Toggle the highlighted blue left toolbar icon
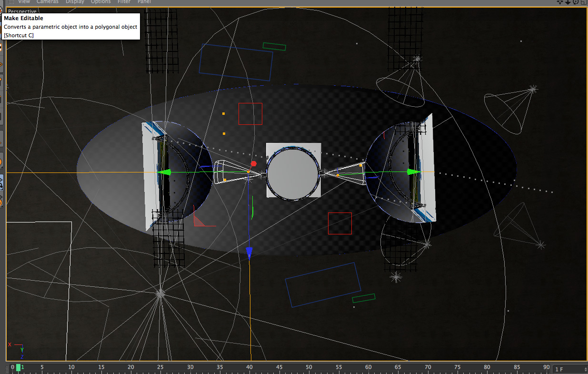 [1, 182]
